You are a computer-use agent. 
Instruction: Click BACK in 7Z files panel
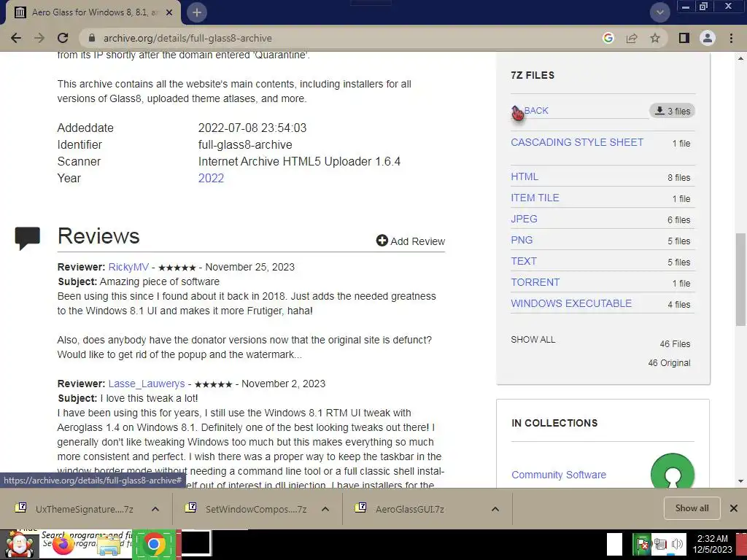(x=536, y=111)
